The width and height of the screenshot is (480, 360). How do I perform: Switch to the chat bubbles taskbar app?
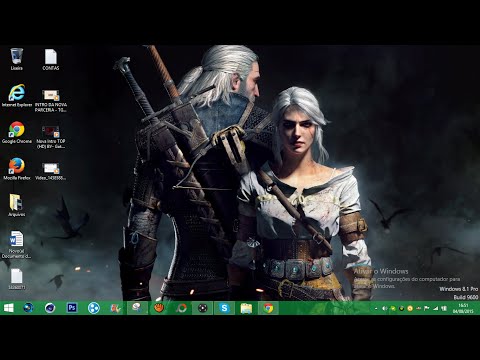137,308
